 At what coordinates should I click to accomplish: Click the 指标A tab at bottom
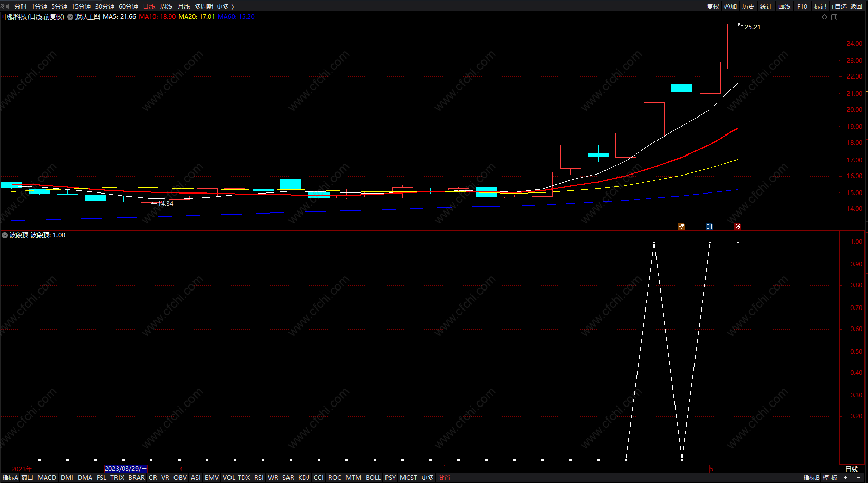pos(10,478)
